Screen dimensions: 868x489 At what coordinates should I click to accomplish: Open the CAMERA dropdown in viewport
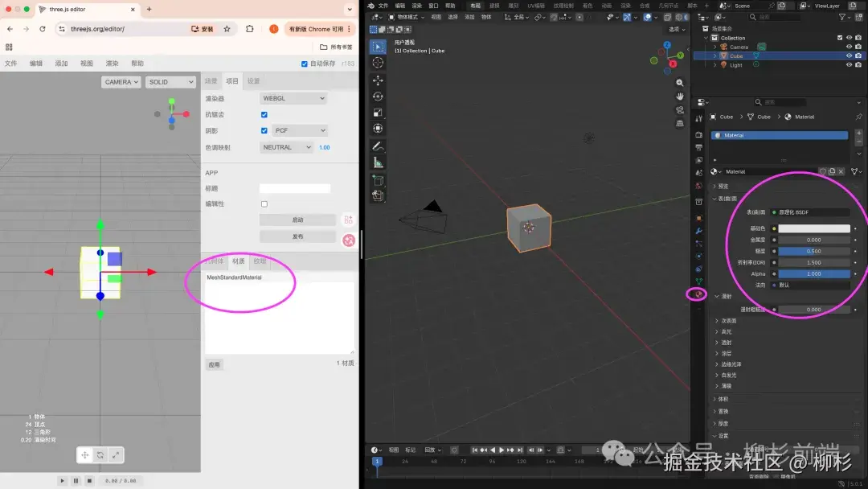pos(121,82)
